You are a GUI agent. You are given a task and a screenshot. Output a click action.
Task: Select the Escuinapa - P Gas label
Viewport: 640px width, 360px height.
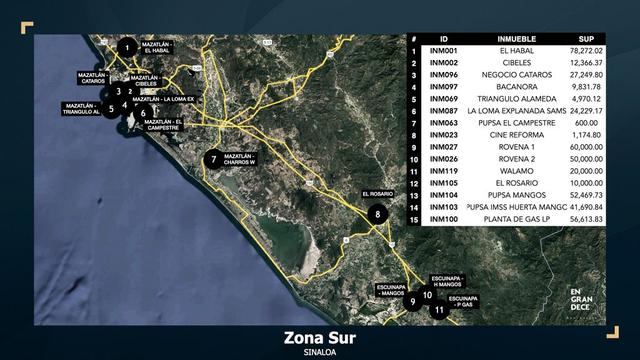point(463,302)
